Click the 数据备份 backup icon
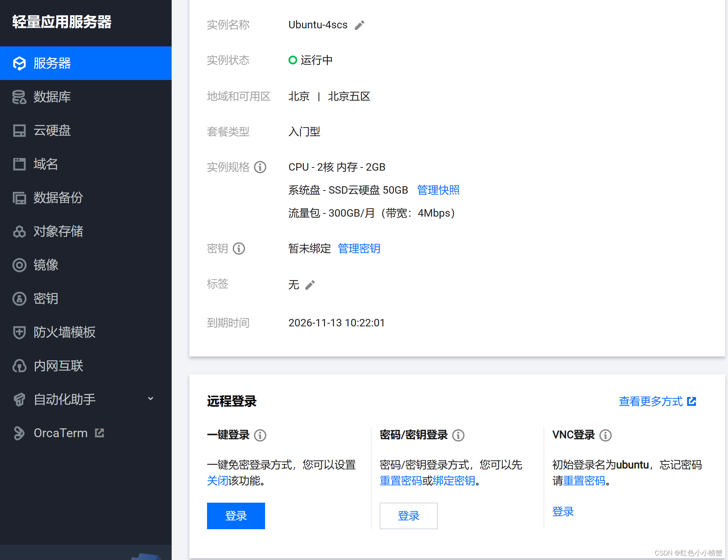This screenshot has height=560, width=728. pos(19,198)
